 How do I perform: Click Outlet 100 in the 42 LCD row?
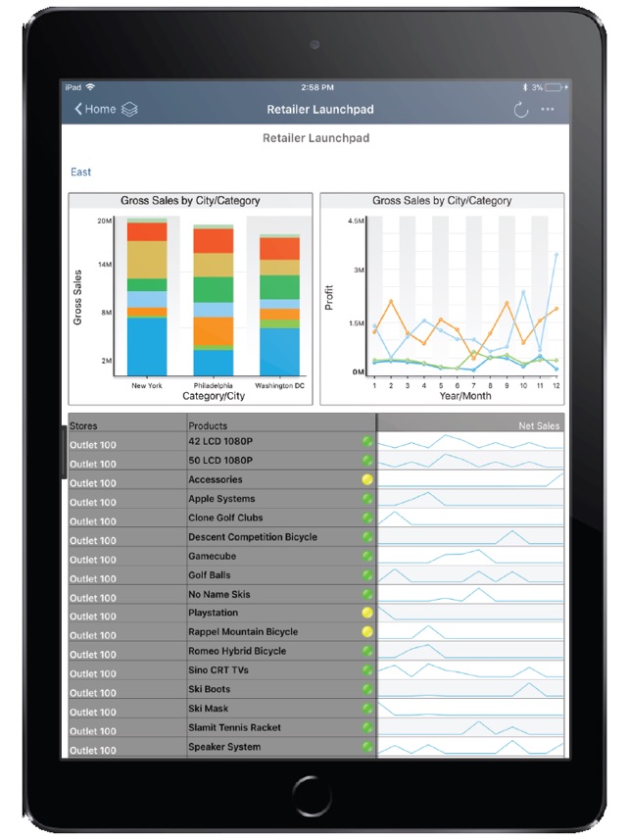click(x=93, y=445)
